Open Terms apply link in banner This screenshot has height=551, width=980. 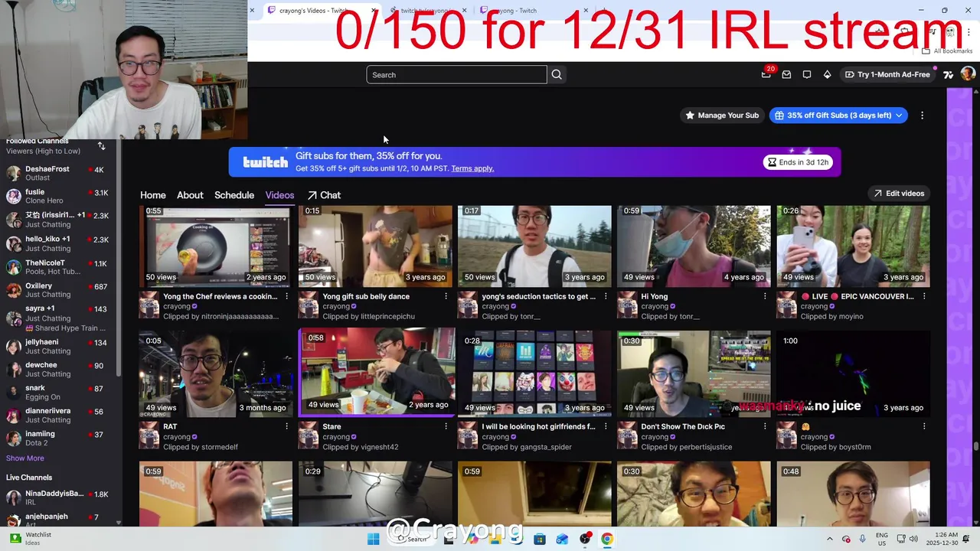point(472,168)
